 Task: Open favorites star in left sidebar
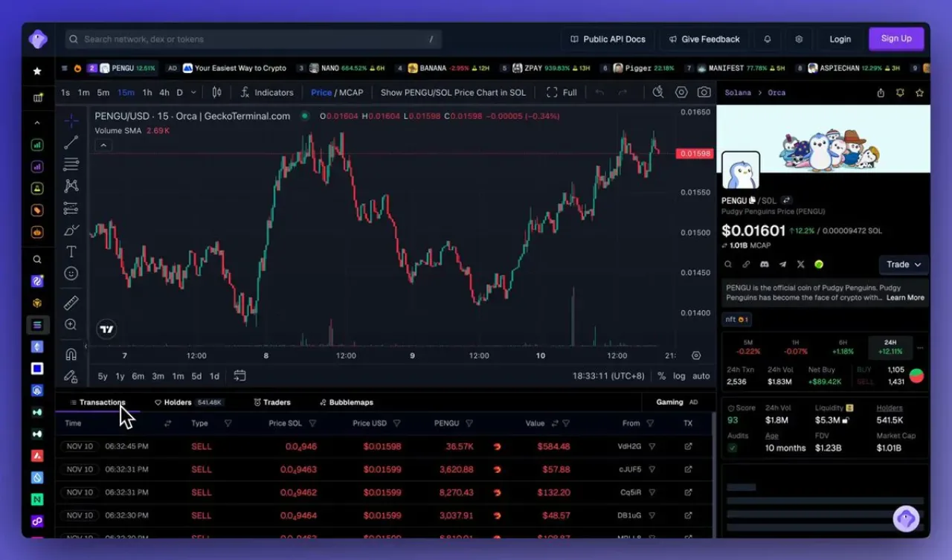click(37, 71)
